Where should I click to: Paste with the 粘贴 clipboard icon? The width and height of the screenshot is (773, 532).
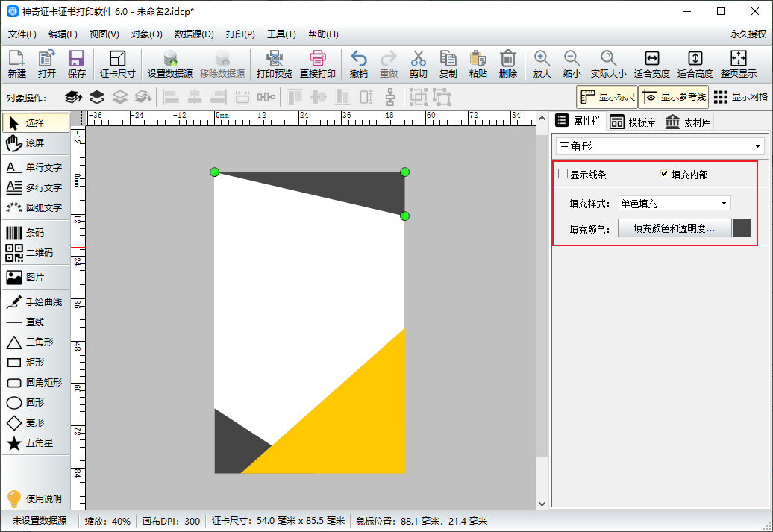478,64
